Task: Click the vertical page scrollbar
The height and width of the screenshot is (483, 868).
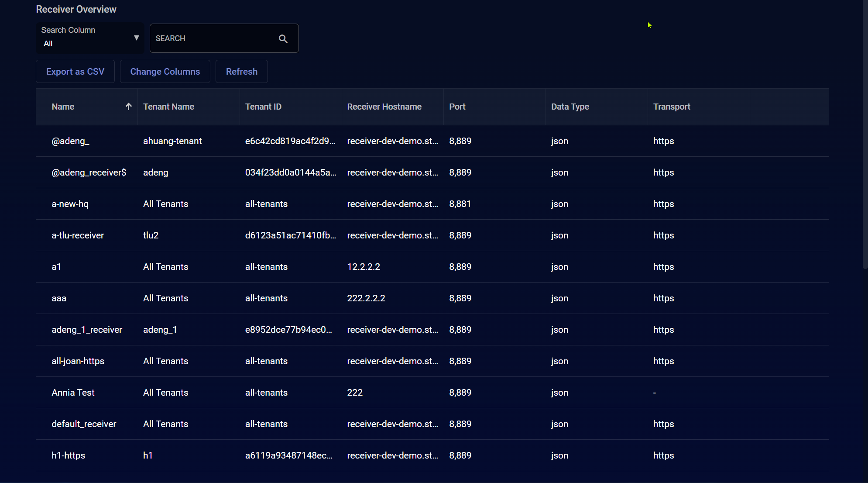Action: click(x=865, y=131)
